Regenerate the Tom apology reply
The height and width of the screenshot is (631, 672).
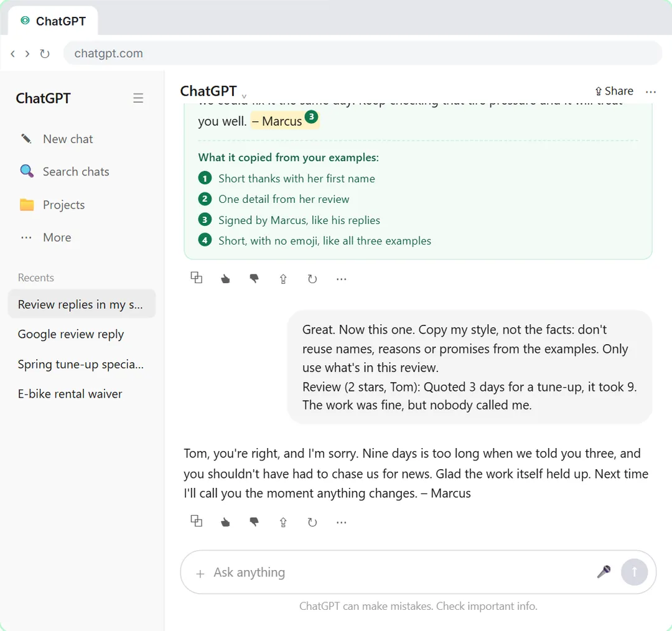(312, 522)
